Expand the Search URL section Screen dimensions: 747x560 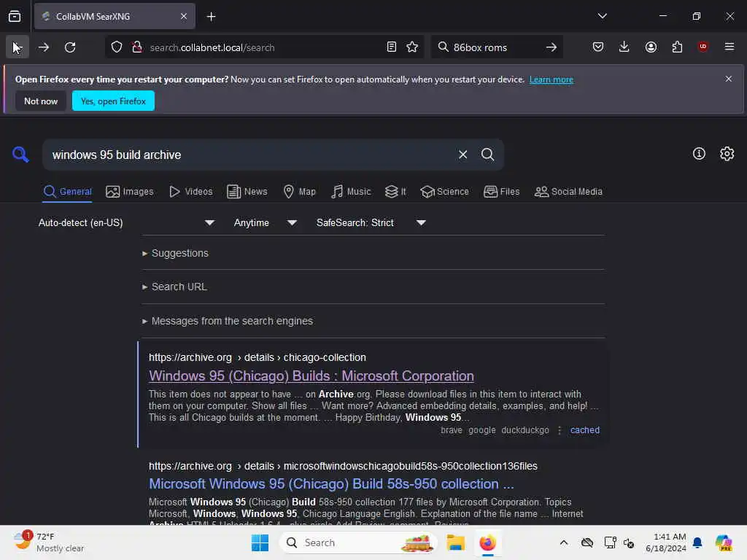coord(174,287)
